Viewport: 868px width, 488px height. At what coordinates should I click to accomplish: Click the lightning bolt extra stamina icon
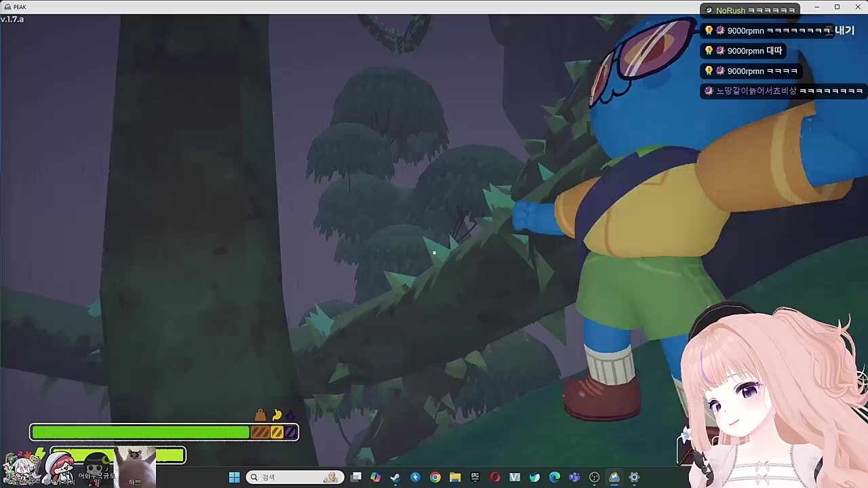(x=39, y=455)
